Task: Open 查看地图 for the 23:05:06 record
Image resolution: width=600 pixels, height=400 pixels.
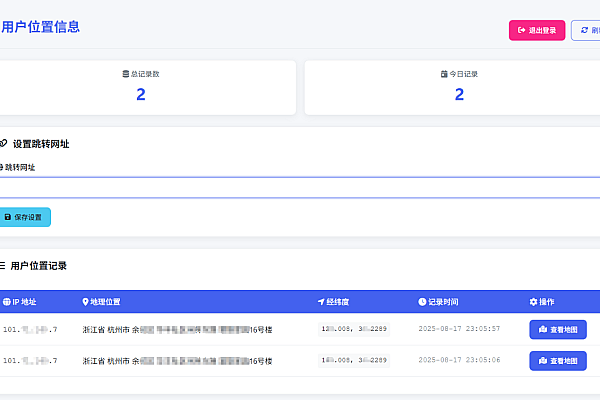Action: pos(558,361)
